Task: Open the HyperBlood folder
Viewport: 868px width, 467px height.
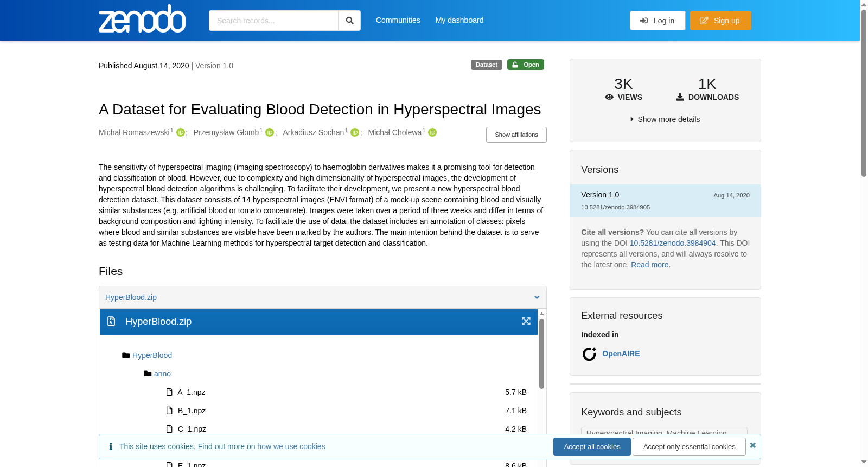Action: point(152,355)
